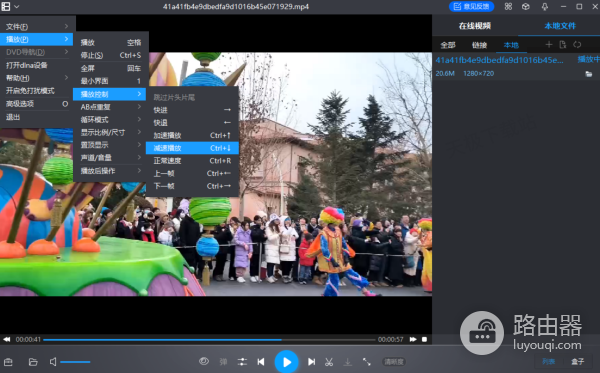Open the apps grid icon in title bar

[x=508, y=7]
